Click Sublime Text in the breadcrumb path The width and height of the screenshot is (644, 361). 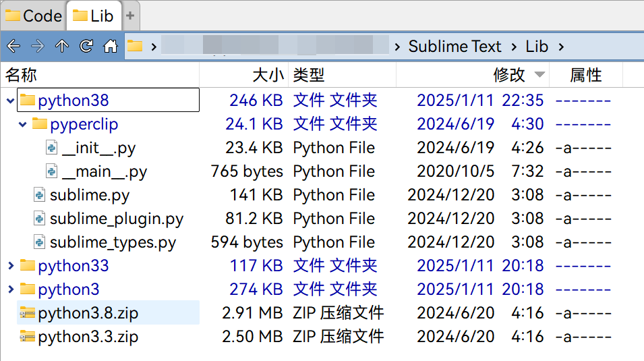pyautogui.click(x=455, y=47)
